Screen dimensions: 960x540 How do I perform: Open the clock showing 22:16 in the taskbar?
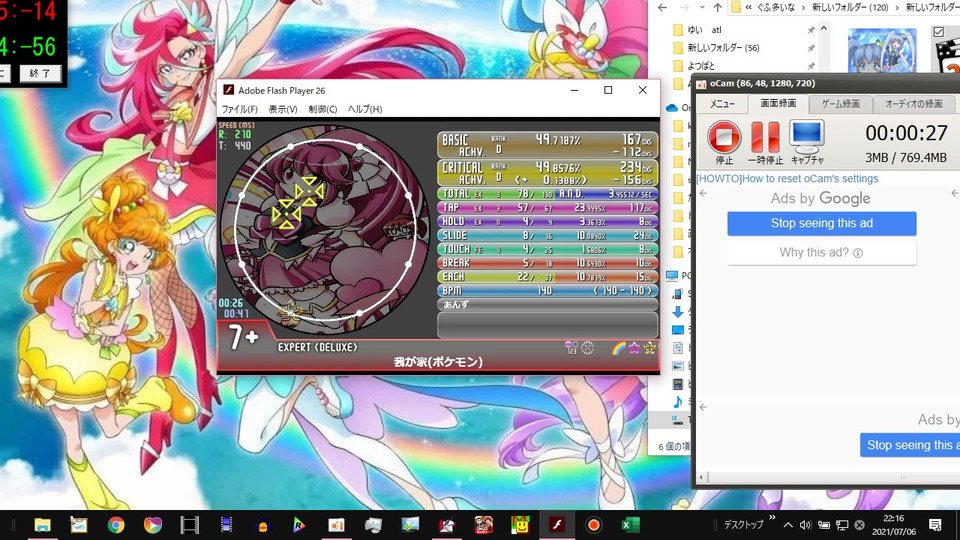point(894,525)
